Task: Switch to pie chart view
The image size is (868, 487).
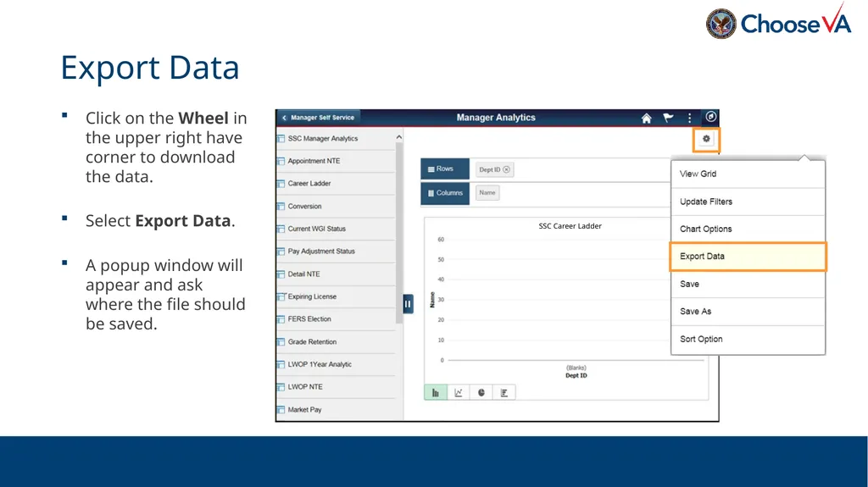Action: click(x=481, y=392)
